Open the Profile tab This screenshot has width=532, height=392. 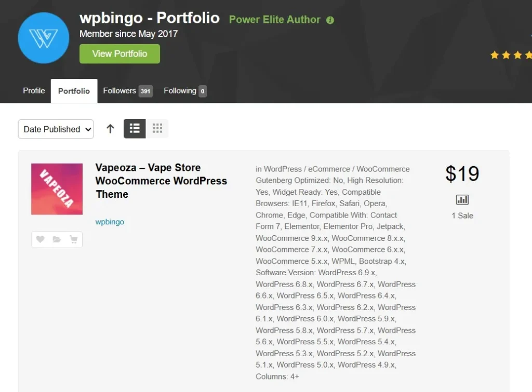(34, 91)
